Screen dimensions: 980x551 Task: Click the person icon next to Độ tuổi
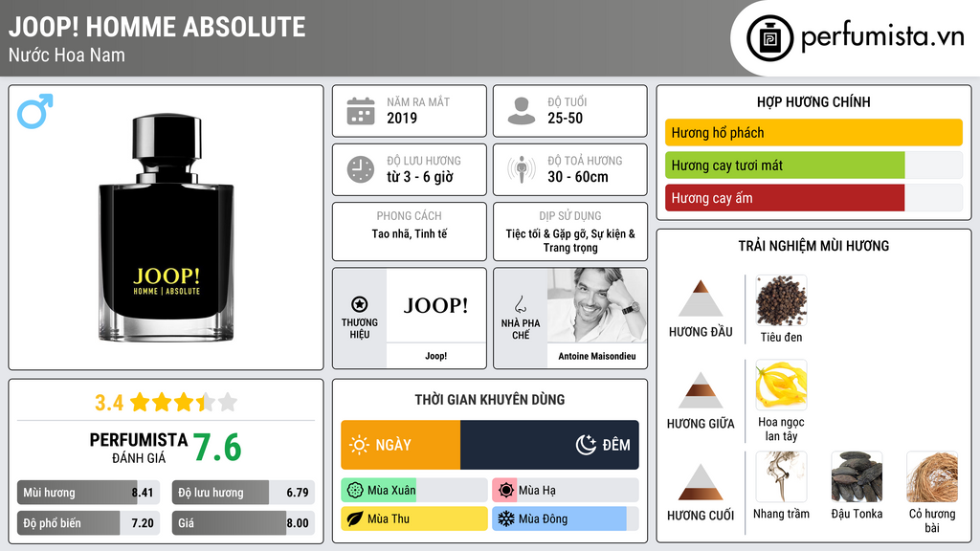click(x=522, y=111)
